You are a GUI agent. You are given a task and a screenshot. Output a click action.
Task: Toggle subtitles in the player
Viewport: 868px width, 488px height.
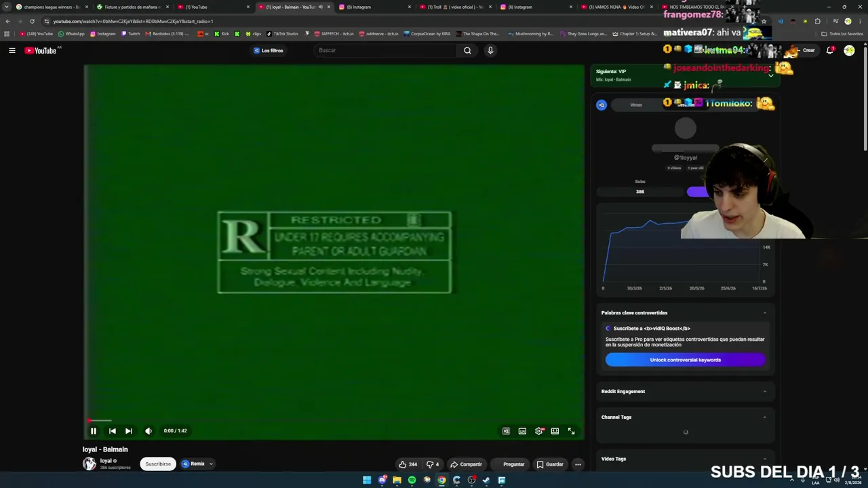click(522, 431)
